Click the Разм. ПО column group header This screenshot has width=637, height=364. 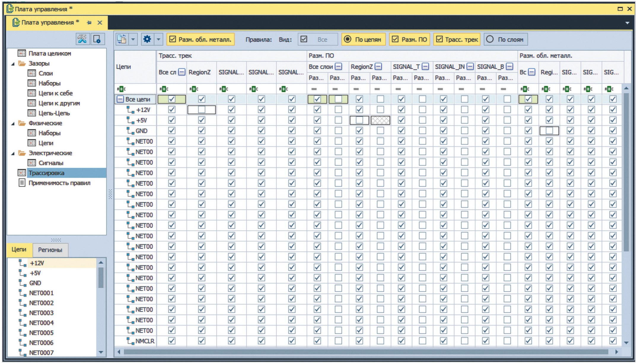coord(412,55)
